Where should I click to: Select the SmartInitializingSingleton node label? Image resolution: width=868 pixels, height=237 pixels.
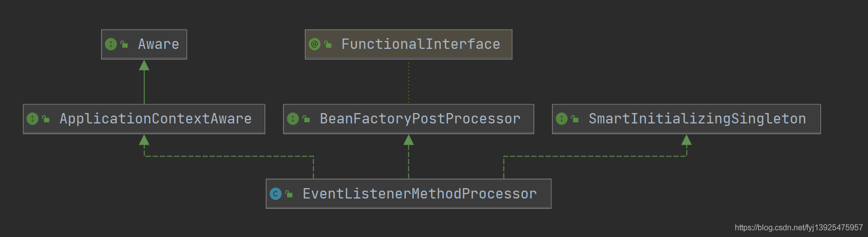697,119
